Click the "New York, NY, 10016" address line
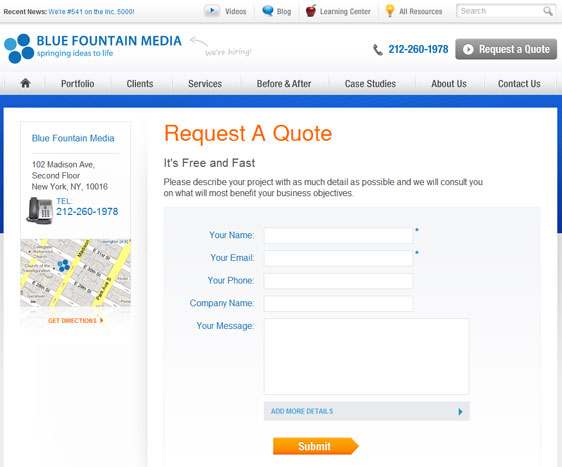Viewport: 562px width, 467px height. 70,187
